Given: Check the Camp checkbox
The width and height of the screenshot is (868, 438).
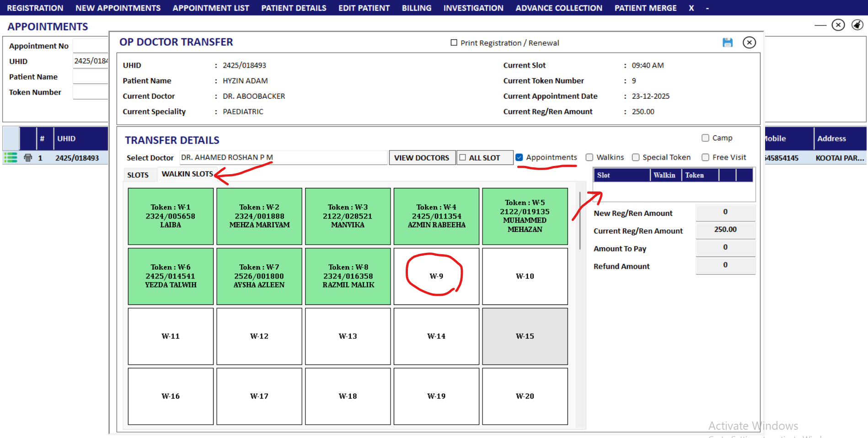Looking at the screenshot, I should point(705,138).
